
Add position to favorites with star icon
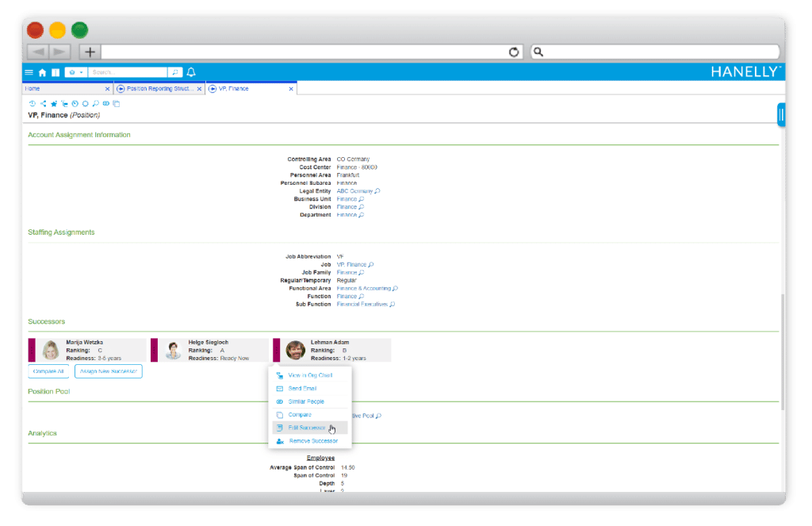[53, 103]
